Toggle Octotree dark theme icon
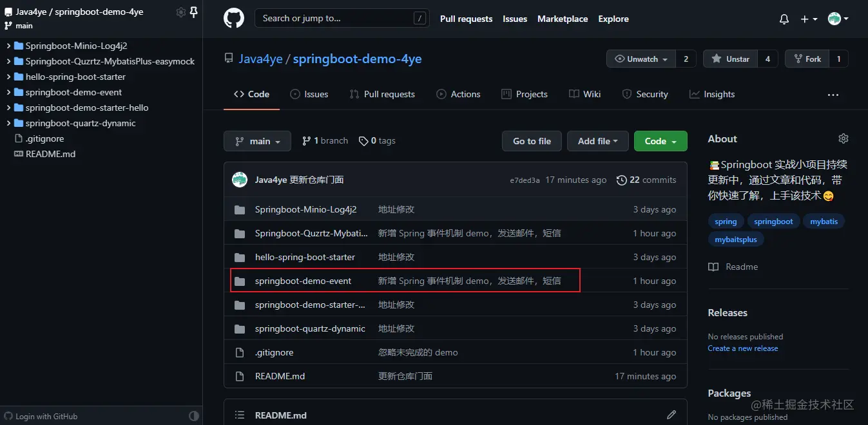This screenshot has height=425, width=868. 193,416
